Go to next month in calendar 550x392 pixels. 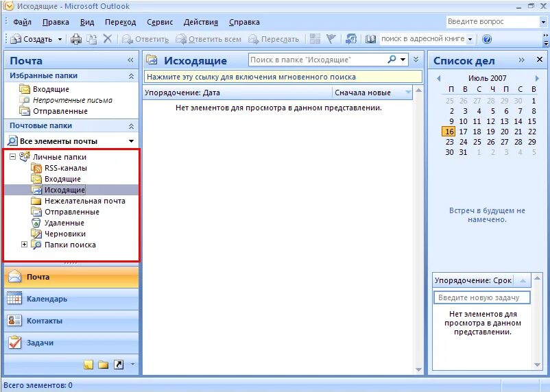pos(537,78)
